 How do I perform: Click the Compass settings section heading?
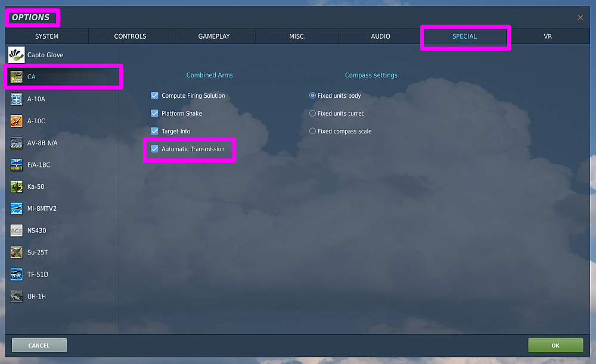371,75
